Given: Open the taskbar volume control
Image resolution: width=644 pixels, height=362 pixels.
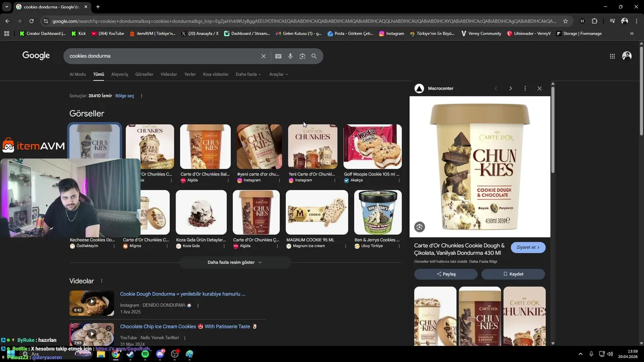Looking at the screenshot, I should pyautogui.click(x=610, y=354).
